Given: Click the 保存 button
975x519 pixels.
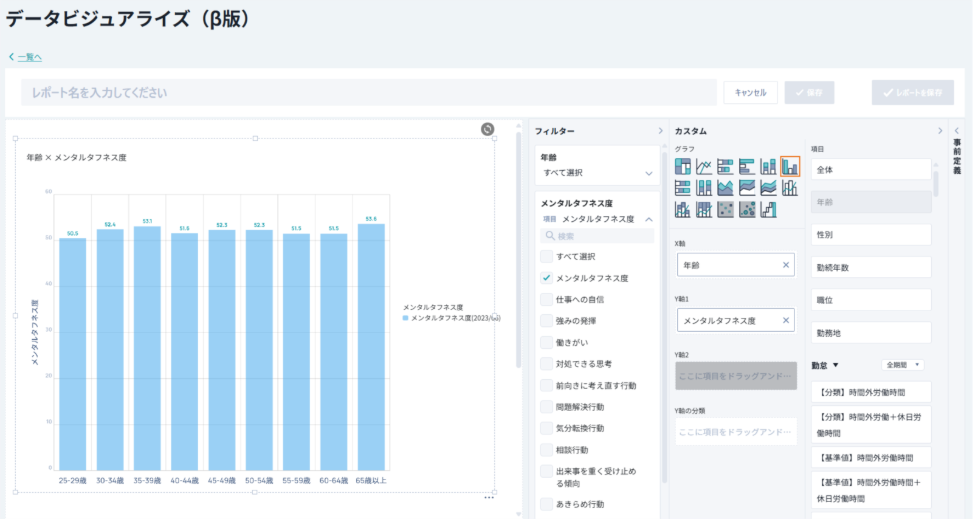Looking at the screenshot, I should (809, 93).
